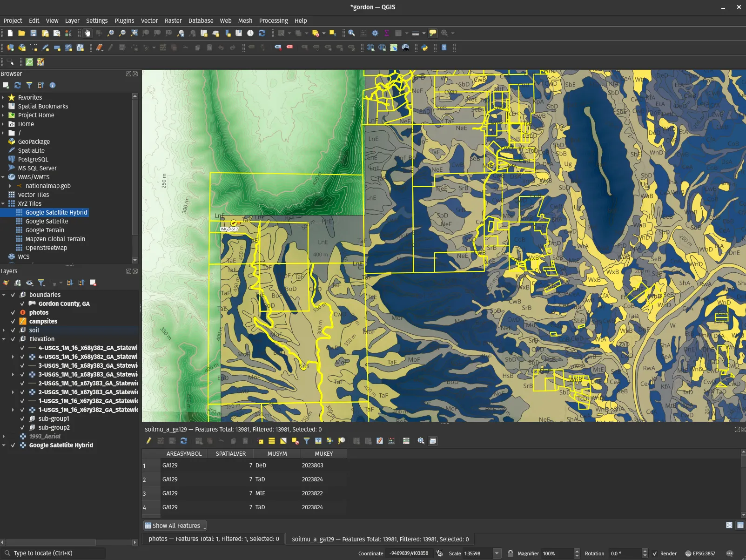Open the Python Console

[424, 47]
